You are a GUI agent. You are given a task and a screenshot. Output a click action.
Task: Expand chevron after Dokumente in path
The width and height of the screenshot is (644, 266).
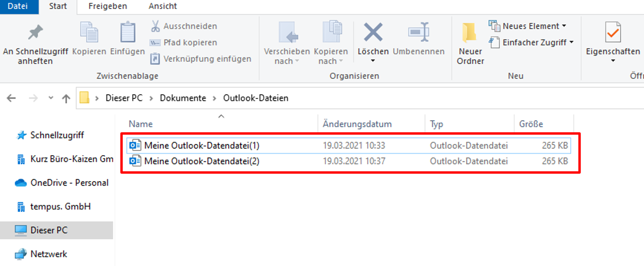(x=215, y=99)
